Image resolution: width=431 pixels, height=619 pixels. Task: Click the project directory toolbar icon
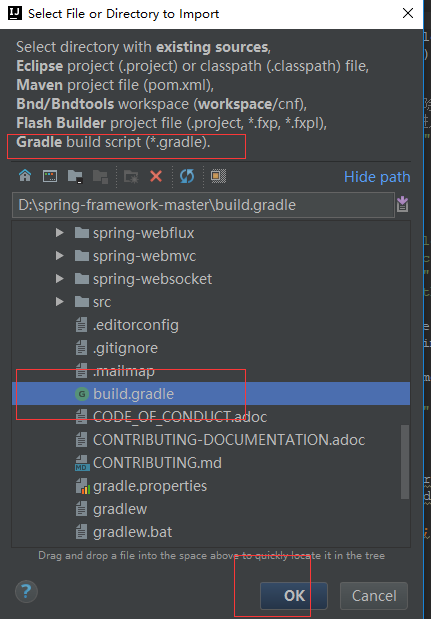tap(75, 176)
